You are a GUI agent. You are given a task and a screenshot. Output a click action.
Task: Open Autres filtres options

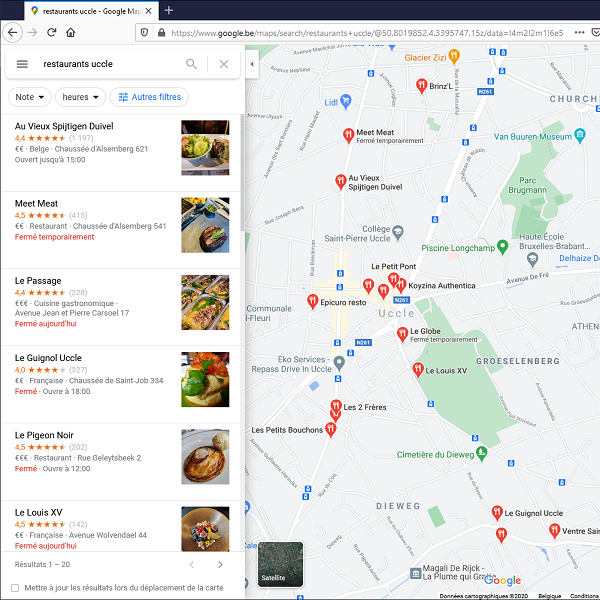[x=149, y=97]
